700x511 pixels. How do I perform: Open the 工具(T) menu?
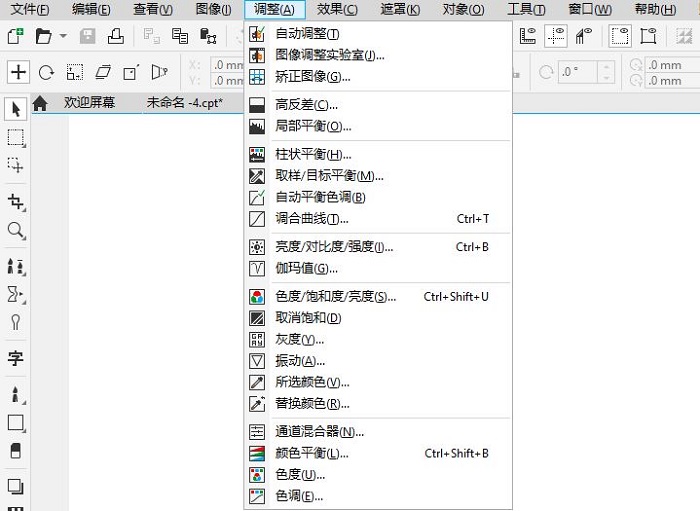pyautogui.click(x=526, y=9)
